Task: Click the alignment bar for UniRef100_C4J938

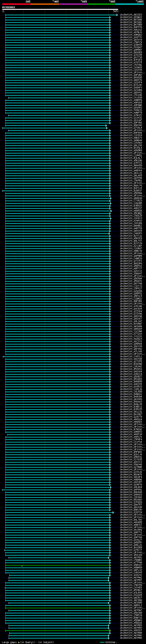Action: [x=59, y=98]
